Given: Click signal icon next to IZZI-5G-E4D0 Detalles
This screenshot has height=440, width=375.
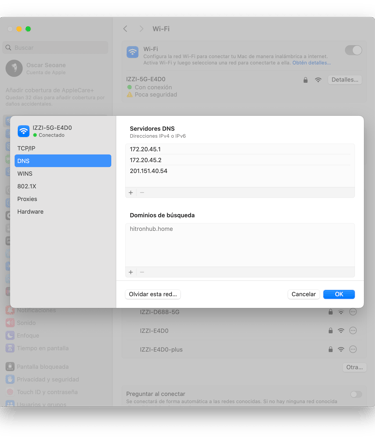Looking at the screenshot, I should click(318, 80).
